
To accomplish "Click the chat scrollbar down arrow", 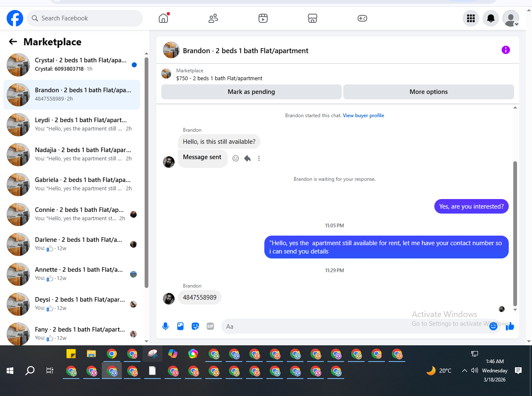I will (x=515, y=310).
